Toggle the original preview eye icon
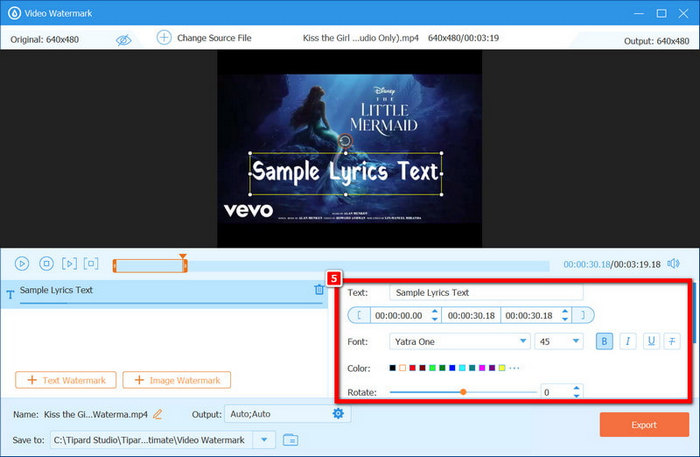 (x=123, y=40)
